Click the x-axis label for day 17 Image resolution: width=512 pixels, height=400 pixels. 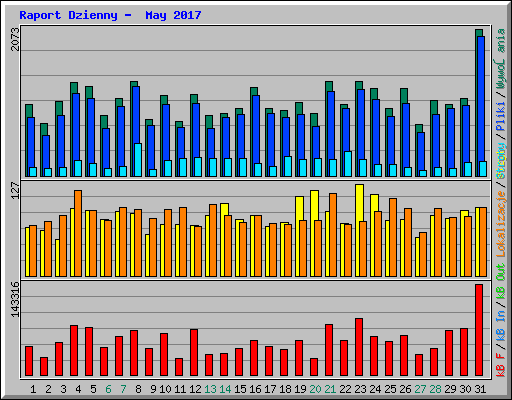point(270,389)
